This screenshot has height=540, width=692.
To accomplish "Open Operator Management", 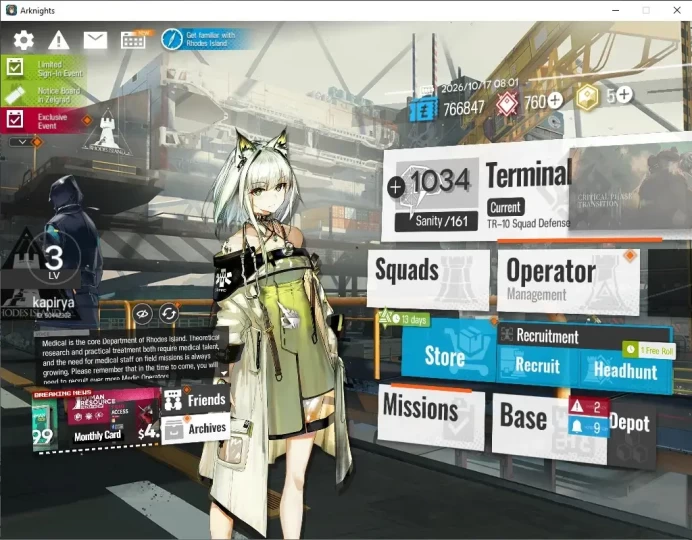I will pos(568,281).
